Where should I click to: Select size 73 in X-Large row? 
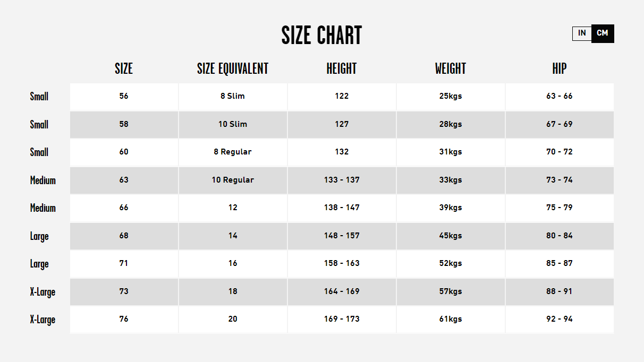tap(124, 291)
